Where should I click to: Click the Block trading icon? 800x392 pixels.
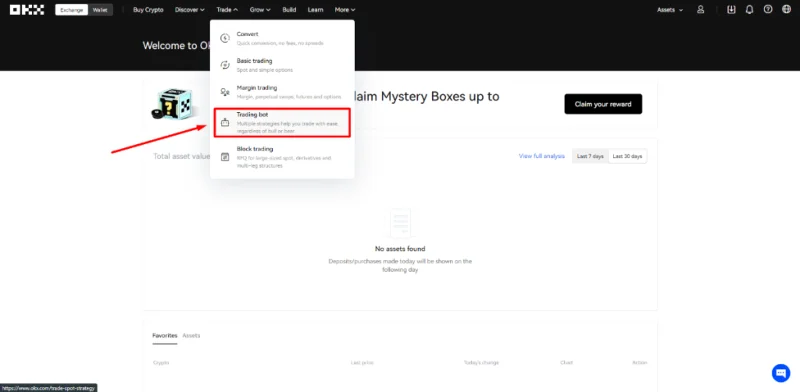coord(225,157)
